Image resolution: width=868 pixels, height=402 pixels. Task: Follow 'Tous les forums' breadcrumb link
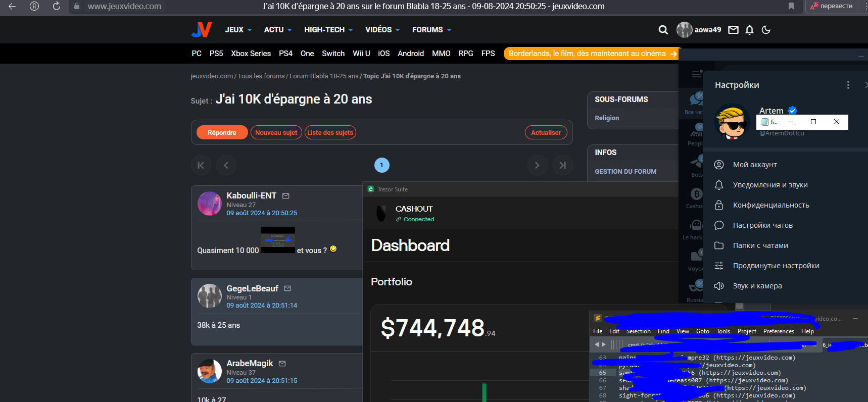[x=261, y=76]
